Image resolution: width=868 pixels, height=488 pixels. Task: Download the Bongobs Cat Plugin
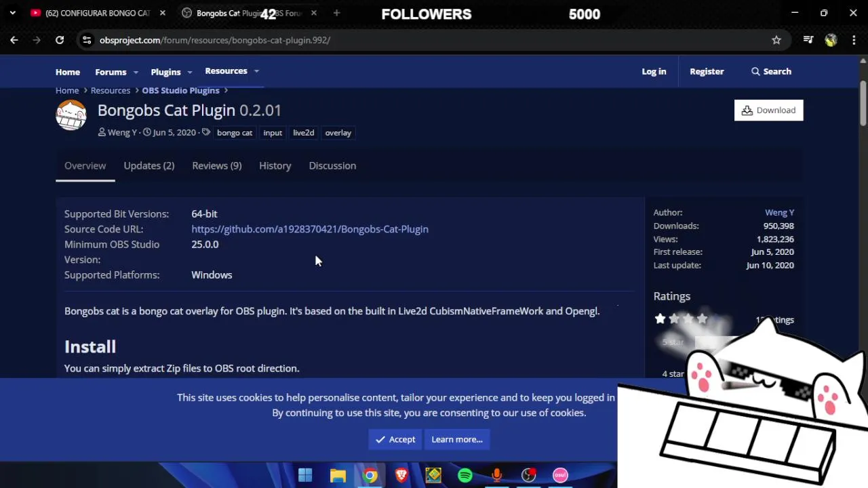pos(768,110)
